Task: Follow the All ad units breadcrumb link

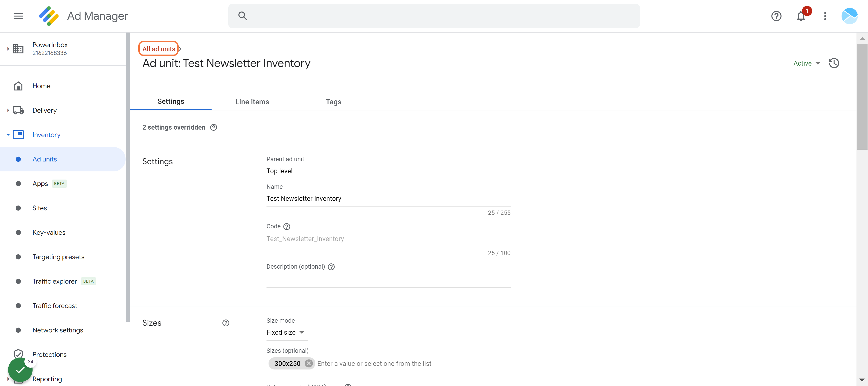Action: click(x=159, y=49)
